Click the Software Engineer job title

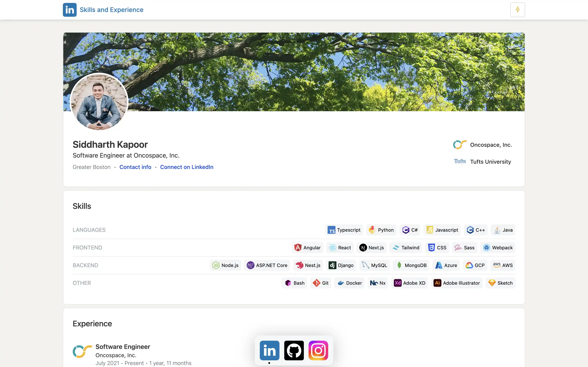[x=123, y=347]
